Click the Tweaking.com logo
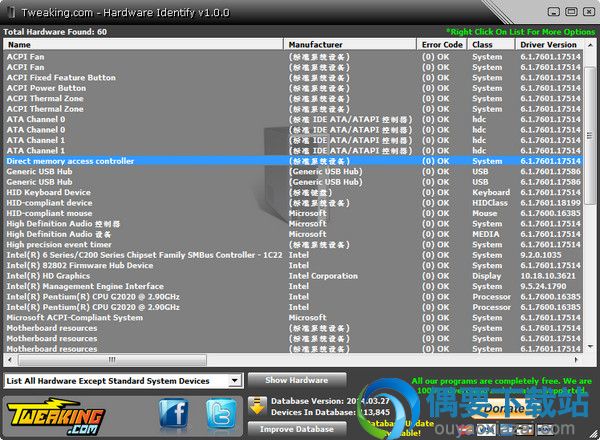Image resolution: width=600 pixels, height=440 pixels. click(x=56, y=416)
